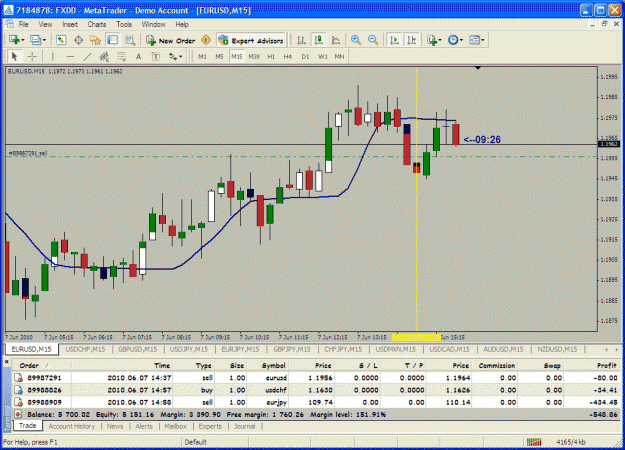The image size is (625, 450).
Task: Open the Charts menu
Action: (x=97, y=24)
